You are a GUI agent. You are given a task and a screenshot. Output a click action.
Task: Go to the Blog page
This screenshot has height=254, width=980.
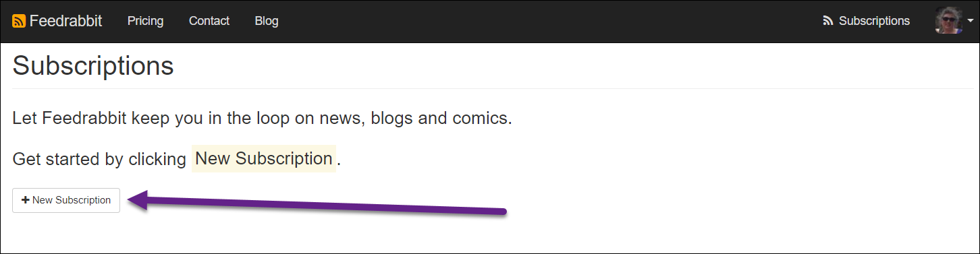[267, 21]
